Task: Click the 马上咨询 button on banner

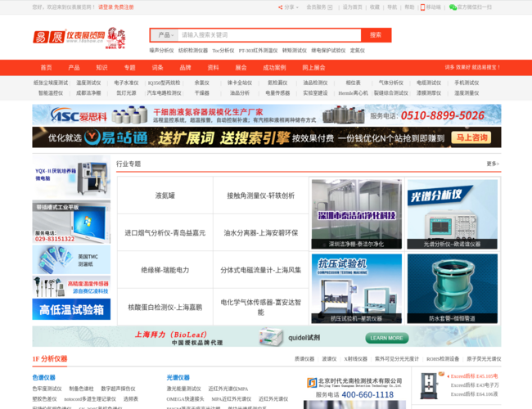Action: [471, 137]
